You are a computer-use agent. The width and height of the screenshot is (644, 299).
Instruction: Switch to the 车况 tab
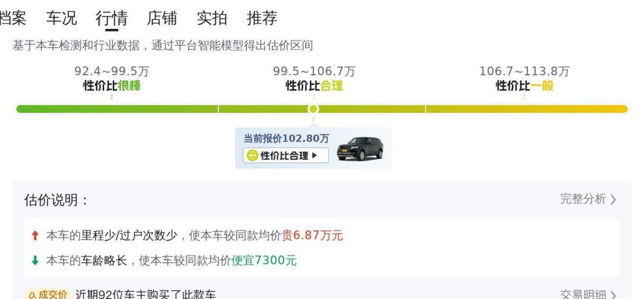coord(61,18)
